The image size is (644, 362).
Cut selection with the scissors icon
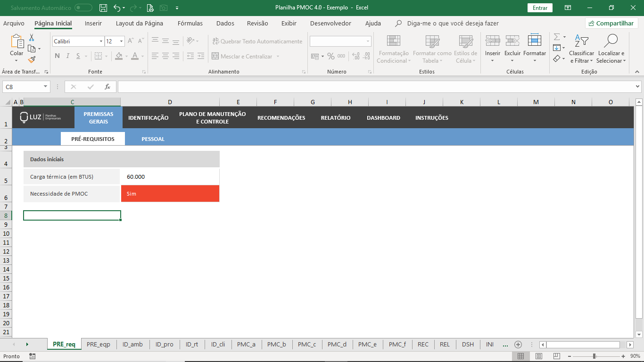32,37
